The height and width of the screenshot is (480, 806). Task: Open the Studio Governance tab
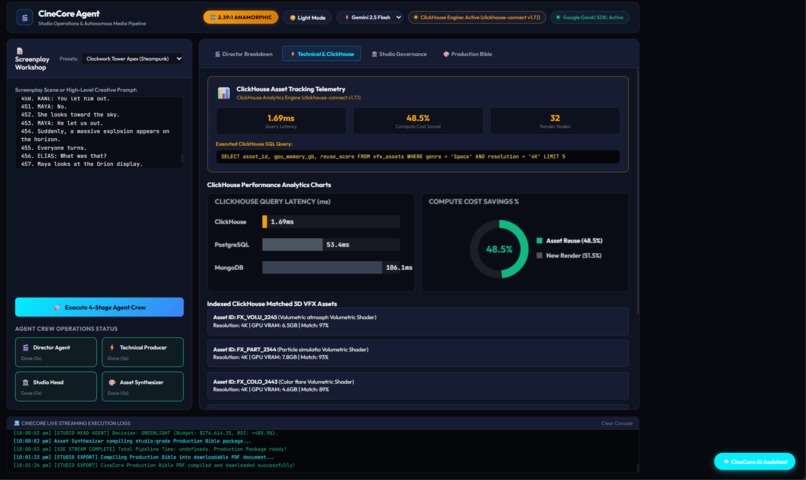(399, 54)
